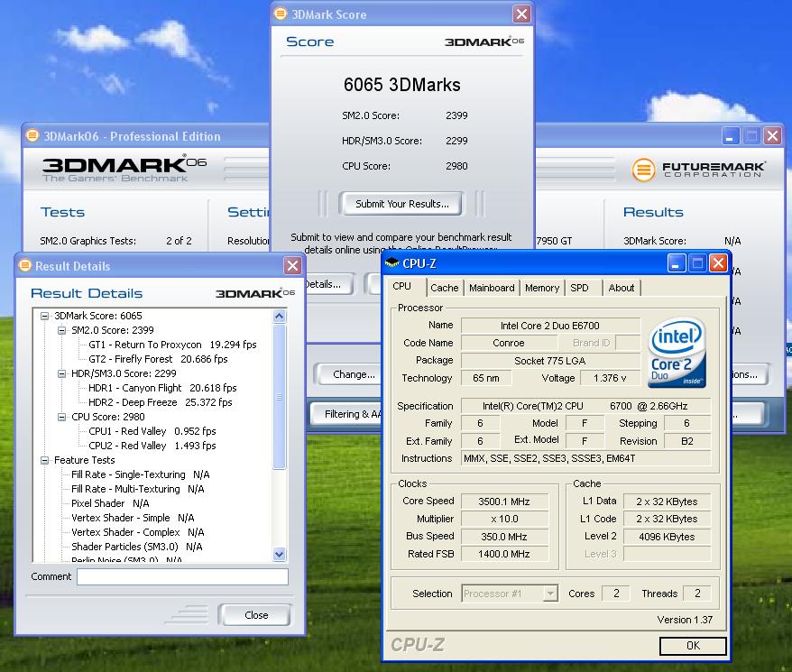
Task: Select Vertex Shader - Simple row
Action: click(133, 518)
